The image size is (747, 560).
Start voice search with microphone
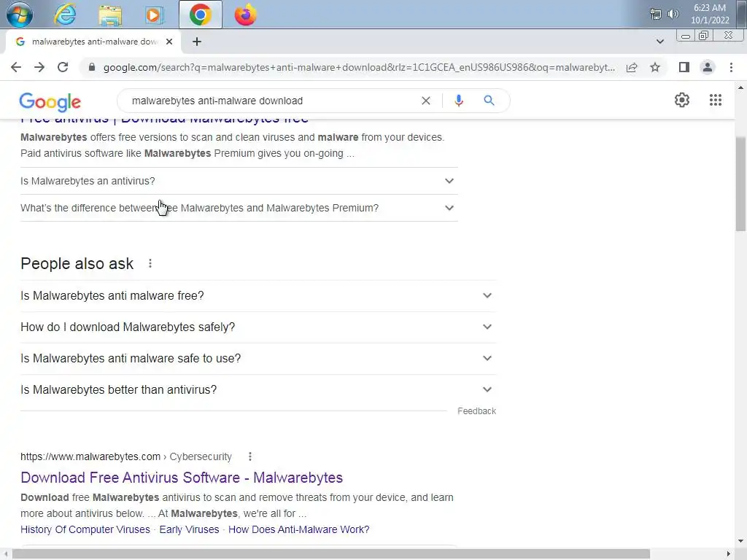459,101
